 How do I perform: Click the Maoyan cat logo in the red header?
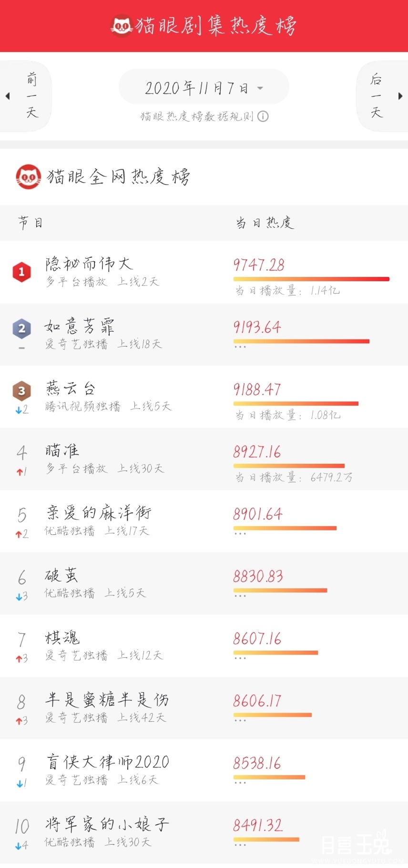[122, 25]
